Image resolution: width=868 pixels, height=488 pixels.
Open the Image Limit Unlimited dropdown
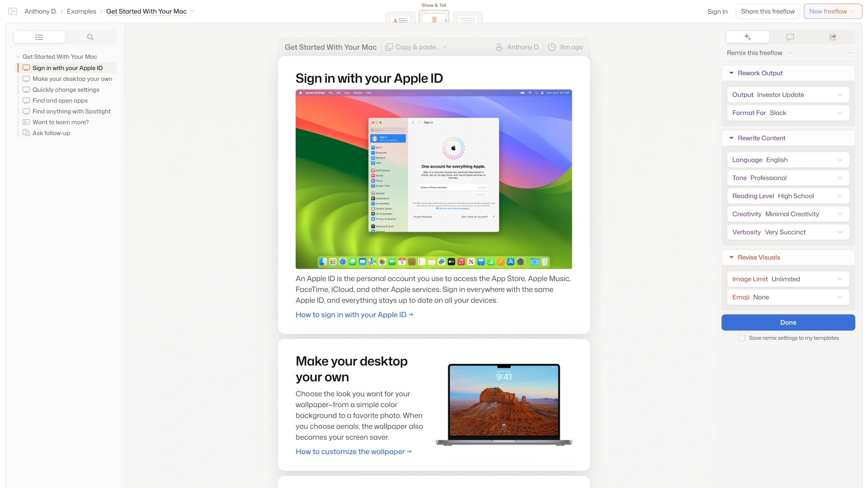pyautogui.click(x=788, y=279)
